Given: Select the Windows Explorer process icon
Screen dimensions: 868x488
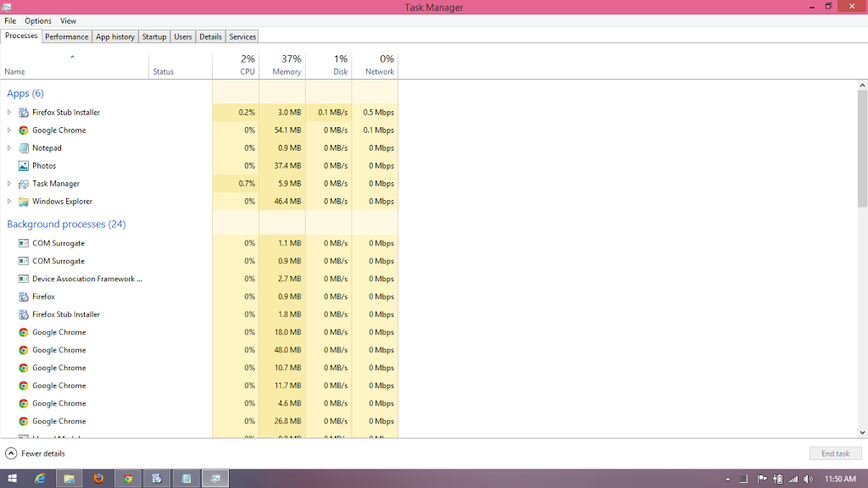Looking at the screenshot, I should coord(24,202).
